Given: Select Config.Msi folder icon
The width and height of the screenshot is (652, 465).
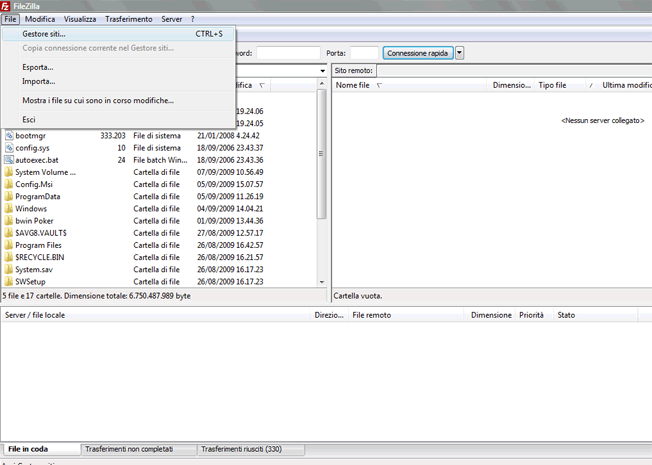Looking at the screenshot, I should point(9,184).
